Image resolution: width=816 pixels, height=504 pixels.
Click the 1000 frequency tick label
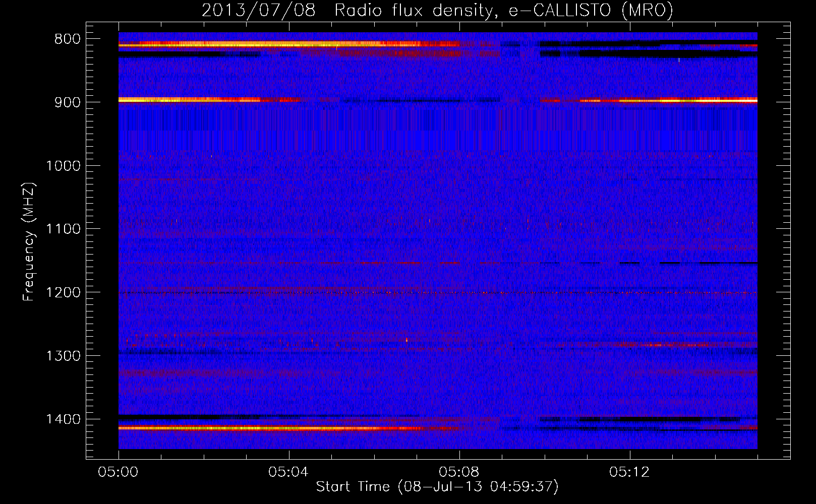pyautogui.click(x=63, y=166)
